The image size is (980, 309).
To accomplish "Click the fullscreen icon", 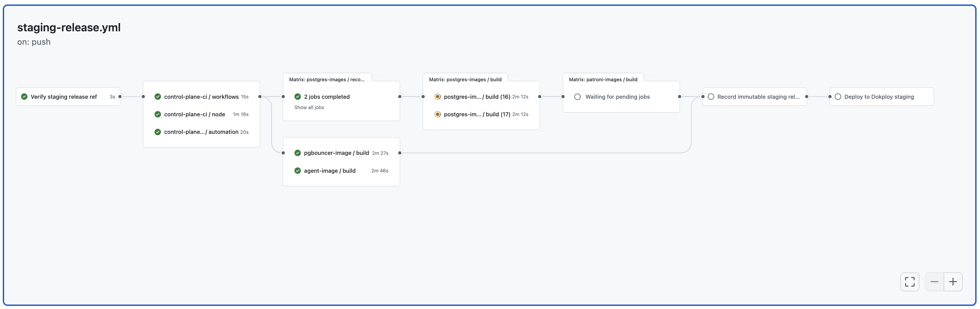I will point(910,281).
